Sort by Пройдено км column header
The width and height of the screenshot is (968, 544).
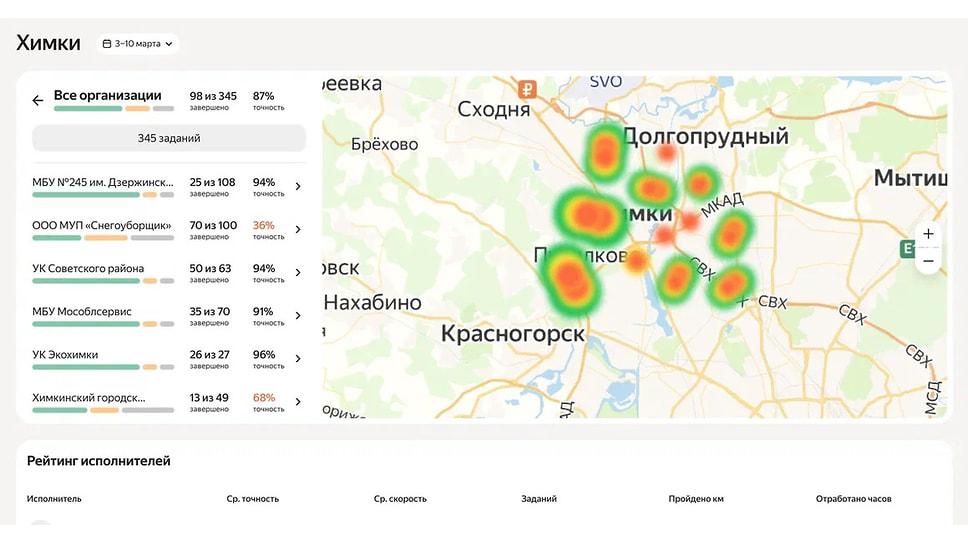pos(696,499)
